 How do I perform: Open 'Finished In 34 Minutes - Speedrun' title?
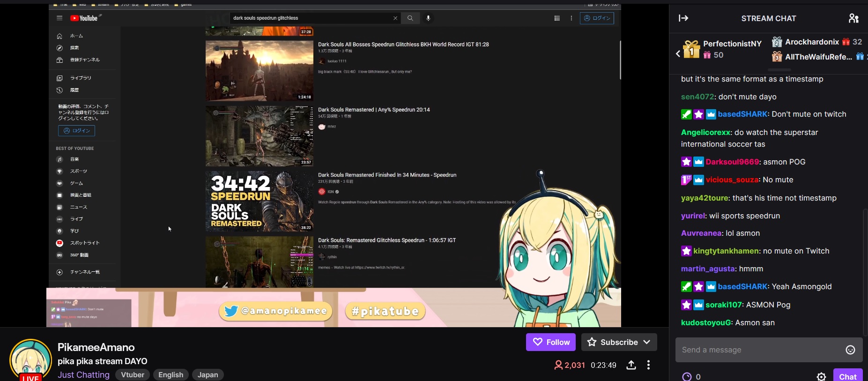(387, 175)
